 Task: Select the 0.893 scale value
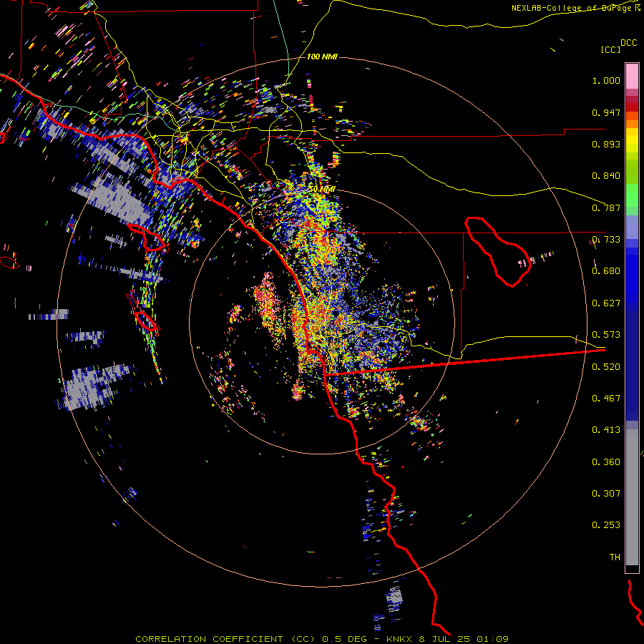pyautogui.click(x=606, y=144)
